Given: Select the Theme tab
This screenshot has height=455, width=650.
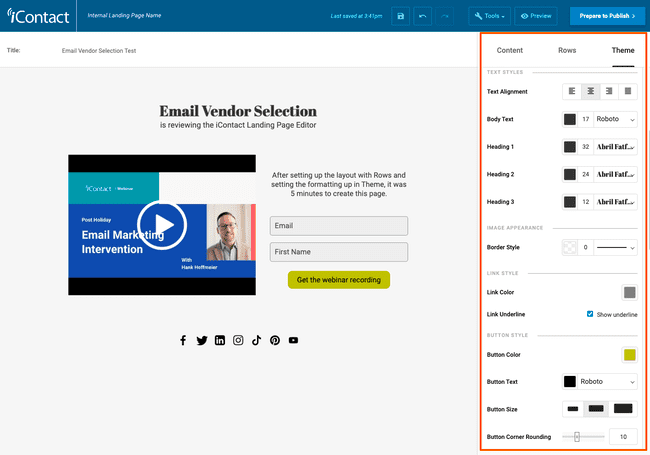Looking at the screenshot, I should pos(623,50).
